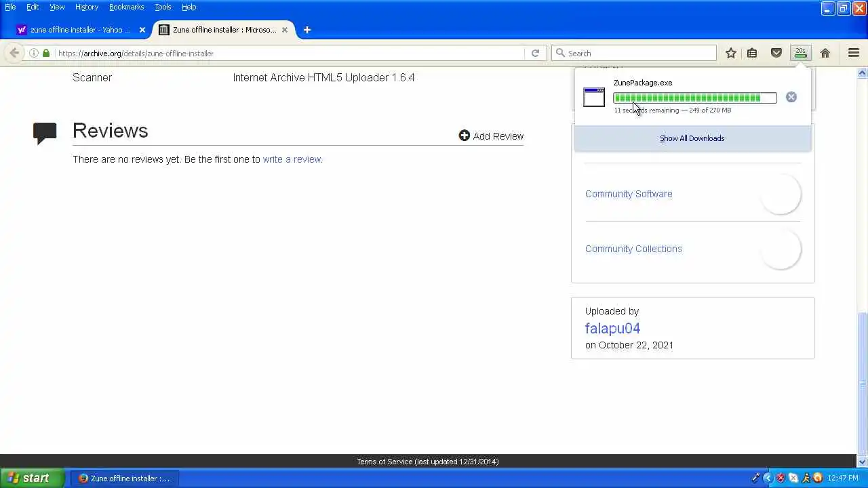Image resolution: width=868 pixels, height=488 pixels.
Task: Click the Windows start button
Action: pyautogui.click(x=32, y=478)
